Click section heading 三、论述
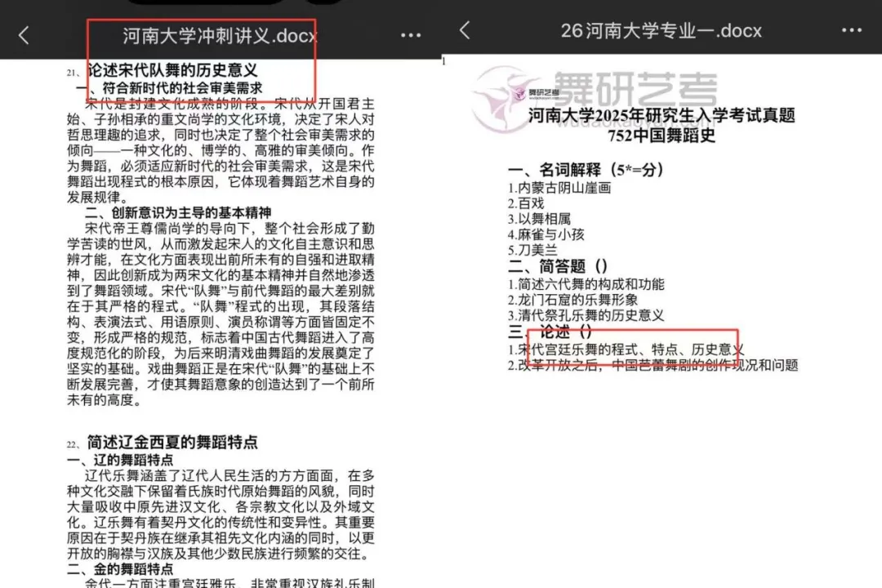Screen dimensions: 882x588 click(550, 332)
